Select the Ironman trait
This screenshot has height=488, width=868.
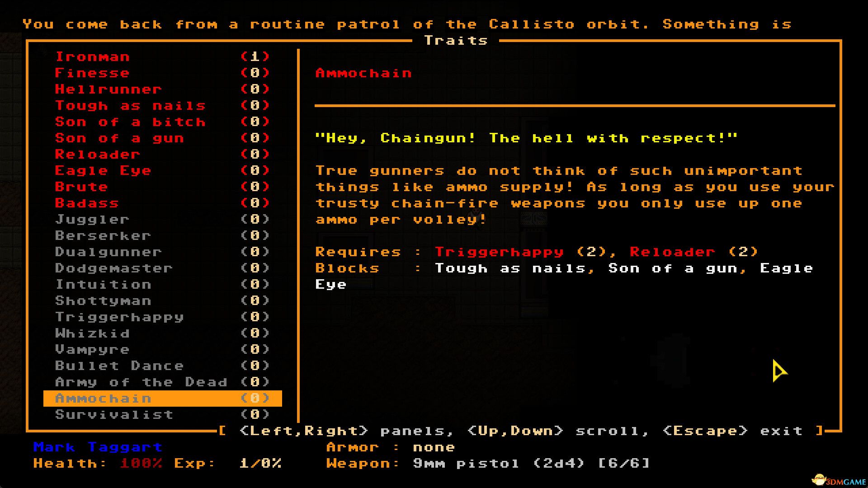(93, 57)
